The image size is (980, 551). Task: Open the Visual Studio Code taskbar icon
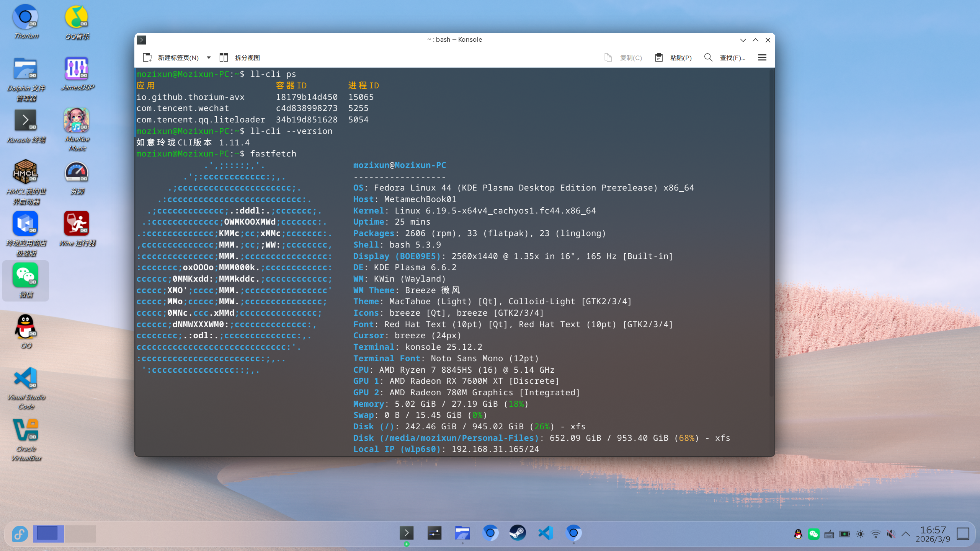[546, 533]
